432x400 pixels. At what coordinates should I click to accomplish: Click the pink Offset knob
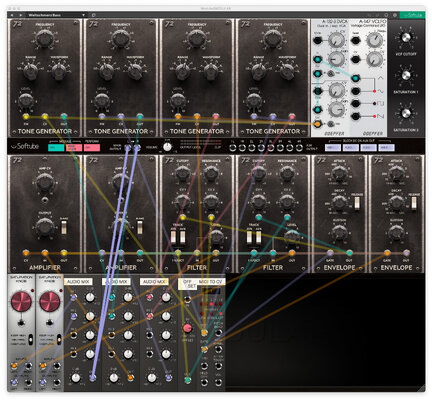pyautogui.click(x=188, y=328)
